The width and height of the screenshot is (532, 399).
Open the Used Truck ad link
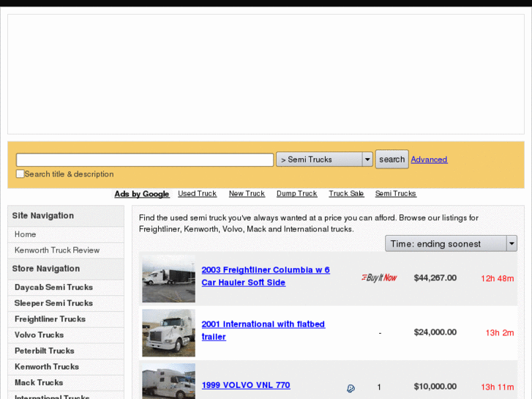(x=197, y=193)
